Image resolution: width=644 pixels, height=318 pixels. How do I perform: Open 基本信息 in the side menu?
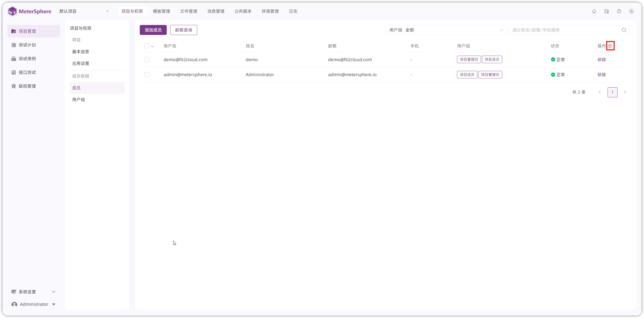[x=97, y=52]
